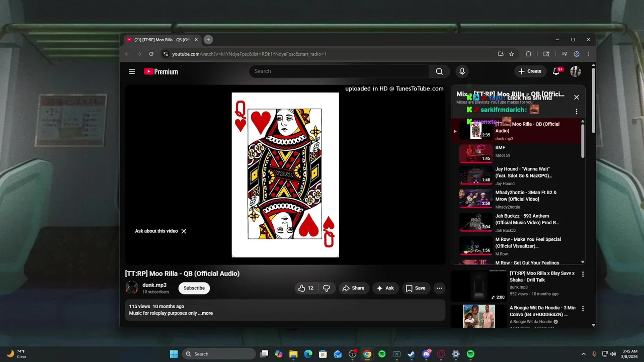
Task: Dismiss the Ask about this video prompt
Action: [184, 231]
